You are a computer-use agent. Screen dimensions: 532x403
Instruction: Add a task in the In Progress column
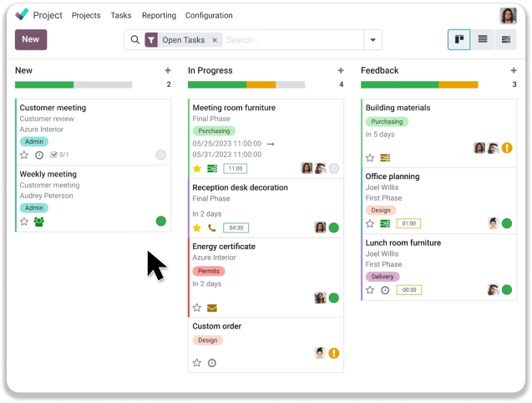[340, 71]
